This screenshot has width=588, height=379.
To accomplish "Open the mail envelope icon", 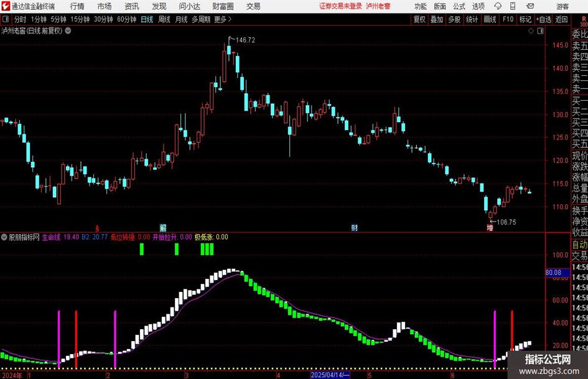I will point(530,6).
